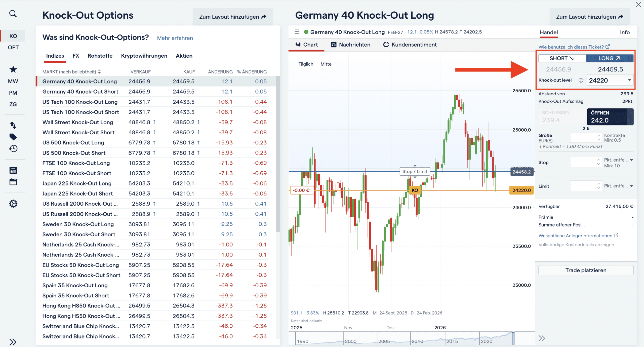Viewport: 644px width, 347px height.
Task: Sort markets by clicking MARKT sort arrows
Action: [x=100, y=71]
